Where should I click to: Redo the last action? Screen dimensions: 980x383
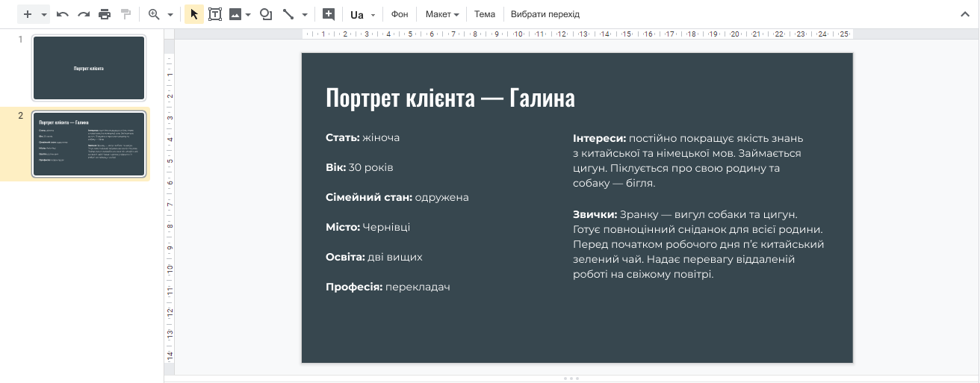pos(84,14)
